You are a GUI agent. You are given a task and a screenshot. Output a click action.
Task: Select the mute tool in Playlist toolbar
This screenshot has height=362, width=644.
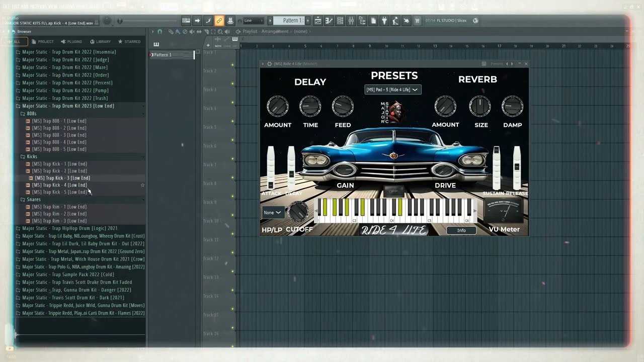pyautogui.click(x=192, y=32)
